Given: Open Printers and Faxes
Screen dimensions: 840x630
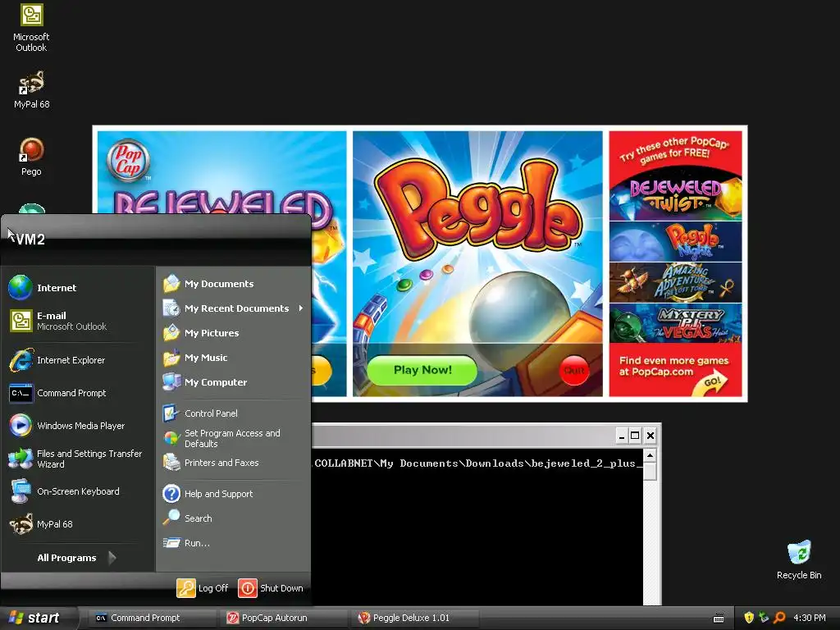Looking at the screenshot, I should [x=234, y=463].
